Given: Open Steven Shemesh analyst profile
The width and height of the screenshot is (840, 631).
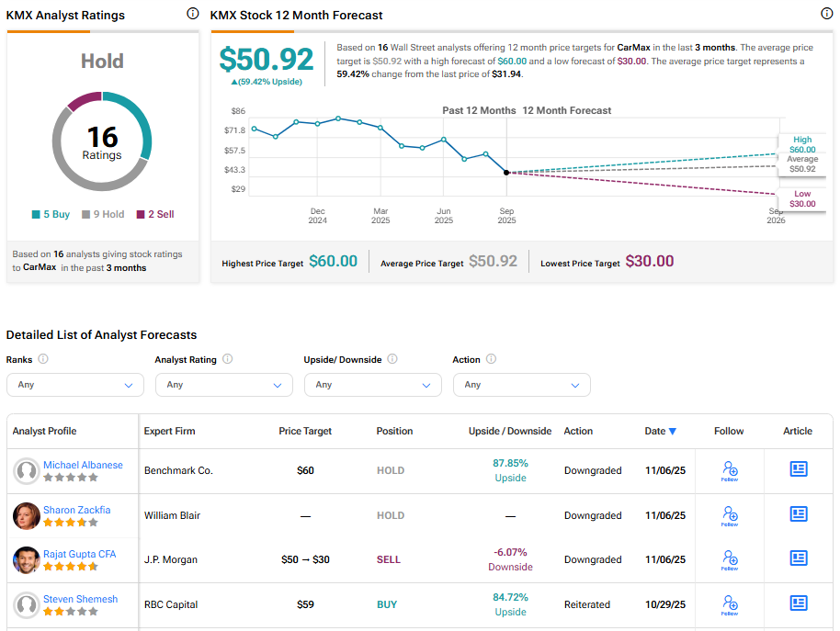Looking at the screenshot, I should point(80,599).
